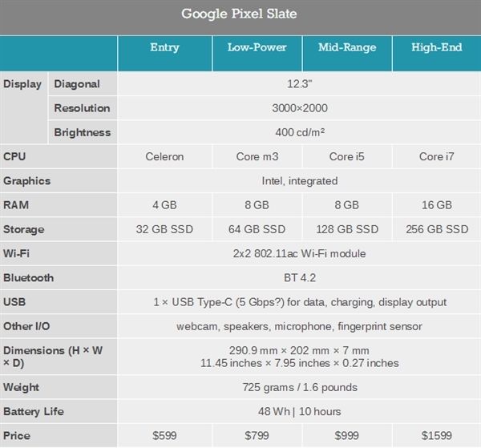Select the Mid-Range column header

[346, 48]
